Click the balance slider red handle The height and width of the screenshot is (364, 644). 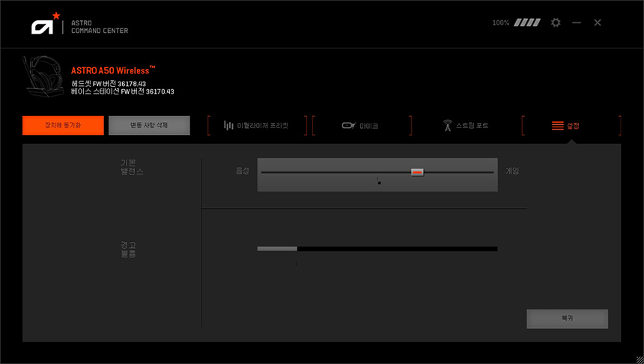pyautogui.click(x=417, y=172)
